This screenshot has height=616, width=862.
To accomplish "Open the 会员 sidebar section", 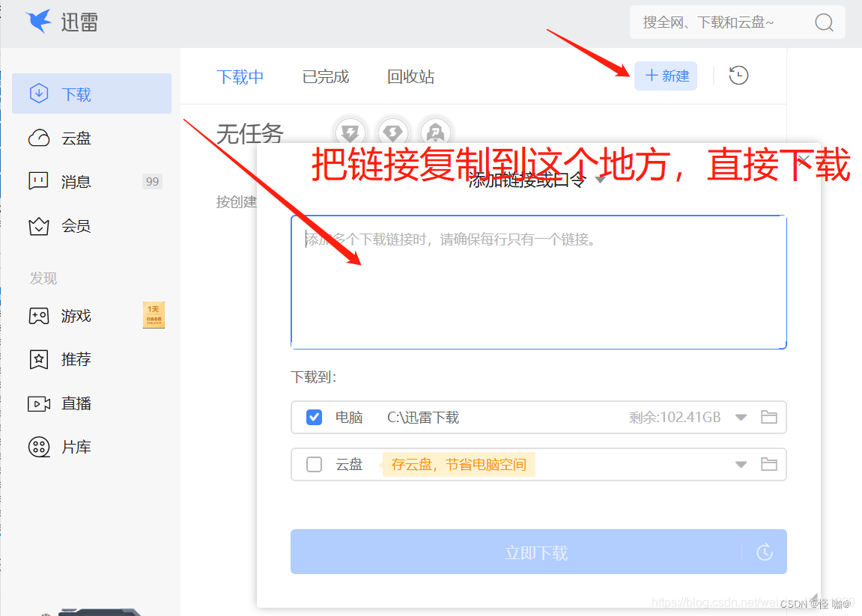I will [x=92, y=226].
